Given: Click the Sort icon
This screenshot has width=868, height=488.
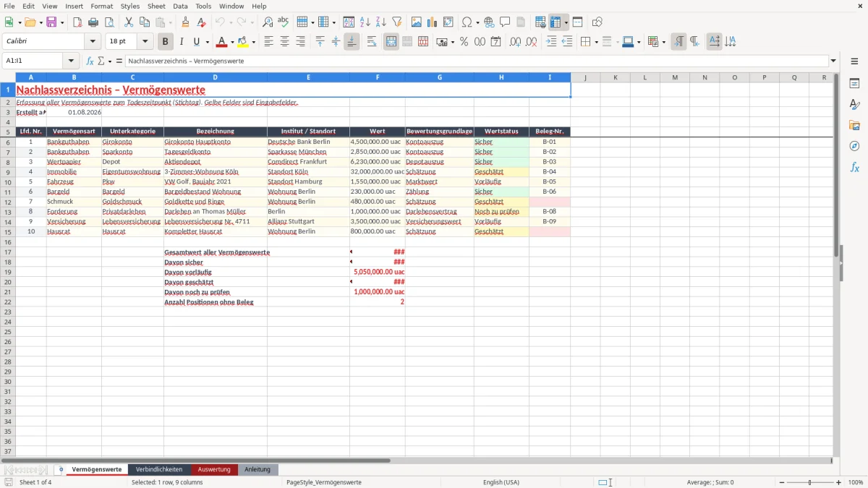Looking at the screenshot, I should coord(349,22).
